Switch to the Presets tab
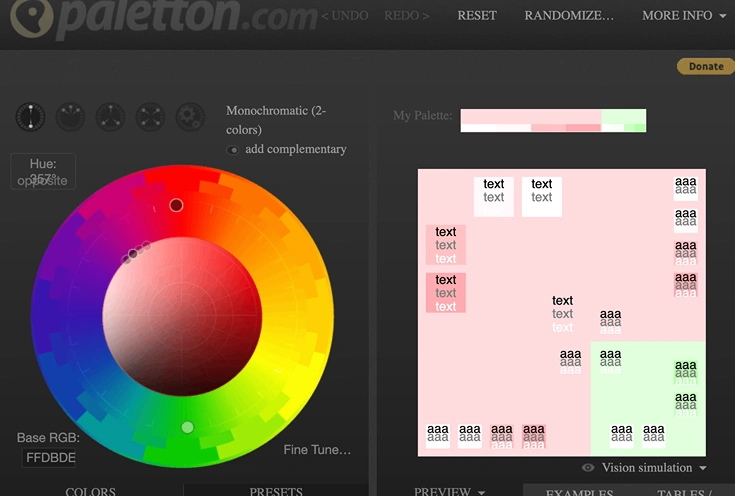 (x=276, y=491)
